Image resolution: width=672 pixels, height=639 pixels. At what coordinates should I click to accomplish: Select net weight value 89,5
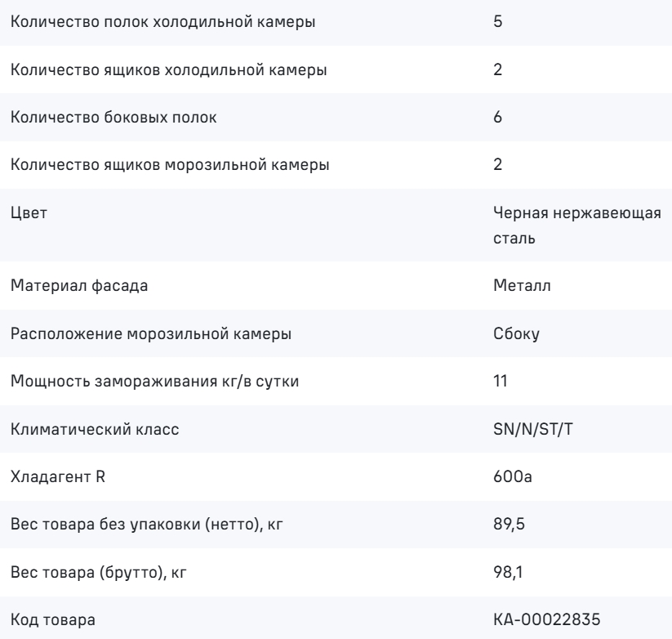point(509,524)
